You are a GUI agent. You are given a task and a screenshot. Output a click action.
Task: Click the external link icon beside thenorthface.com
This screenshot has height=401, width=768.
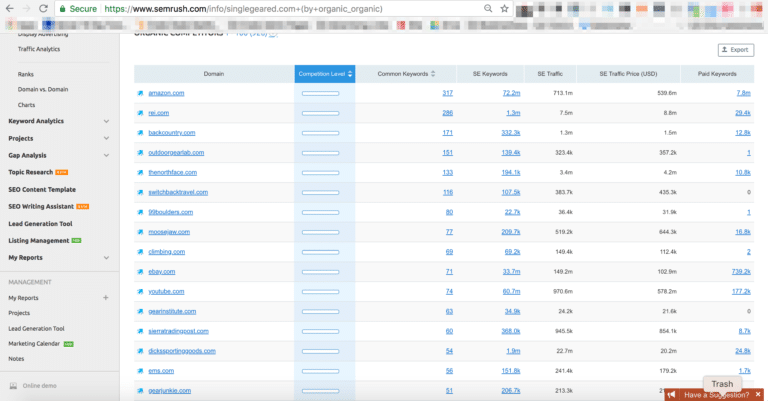pyautogui.click(x=140, y=172)
